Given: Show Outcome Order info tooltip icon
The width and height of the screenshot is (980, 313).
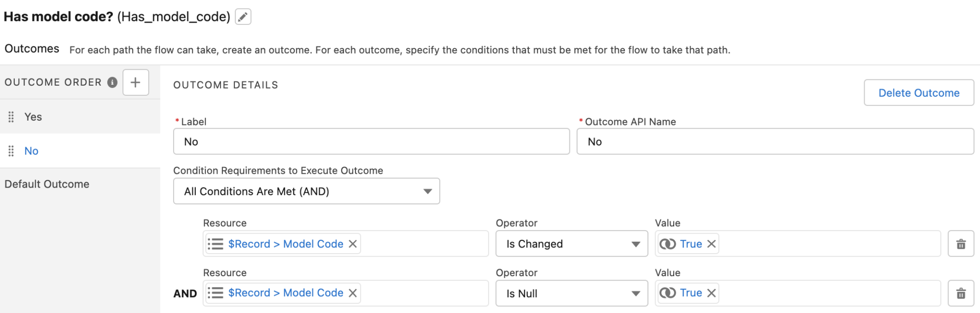Looking at the screenshot, I should (x=112, y=82).
